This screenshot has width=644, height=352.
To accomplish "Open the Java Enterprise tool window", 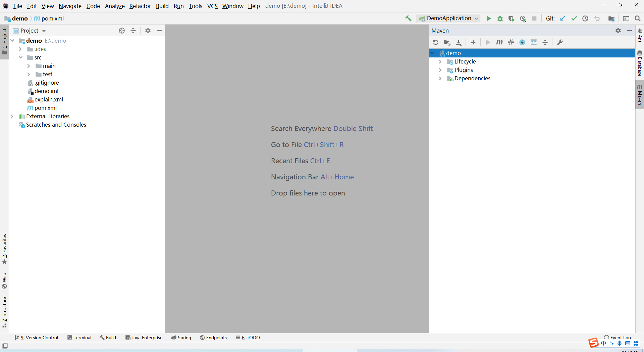I will 144,338.
